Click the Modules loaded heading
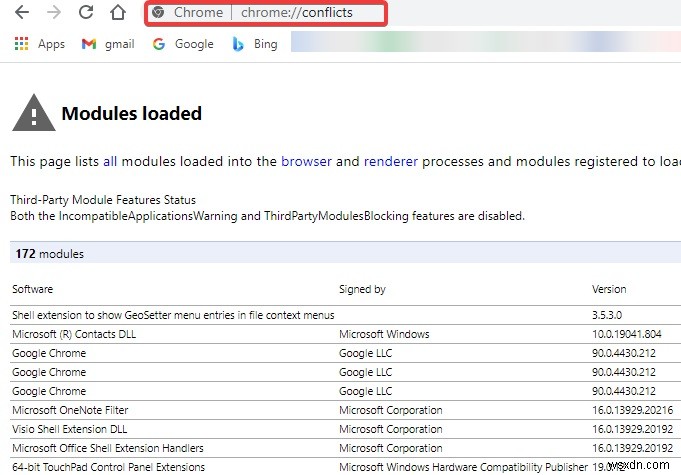The image size is (681, 475). [132, 114]
